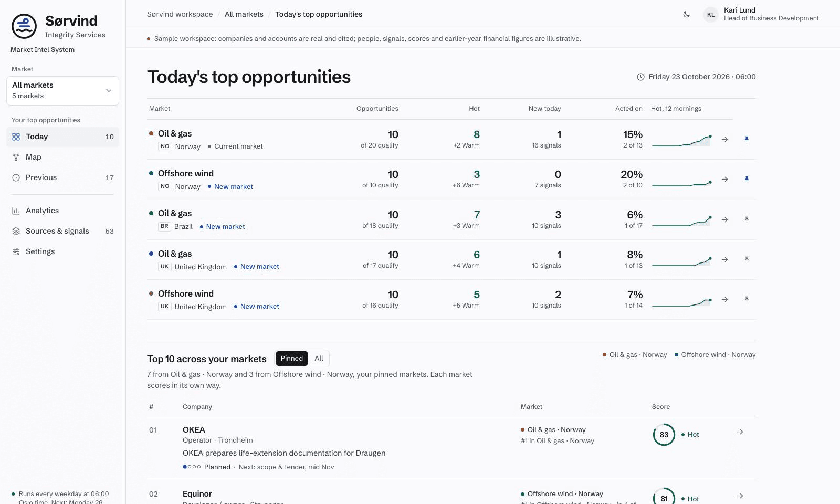Image resolution: width=840 pixels, height=504 pixels.
Task: Toggle dark mode moon icon
Action: [x=686, y=14]
